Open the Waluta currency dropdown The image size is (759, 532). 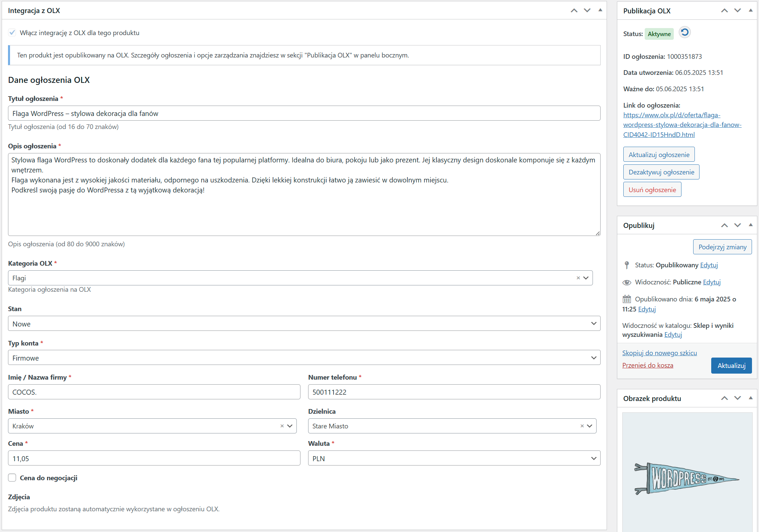point(454,458)
